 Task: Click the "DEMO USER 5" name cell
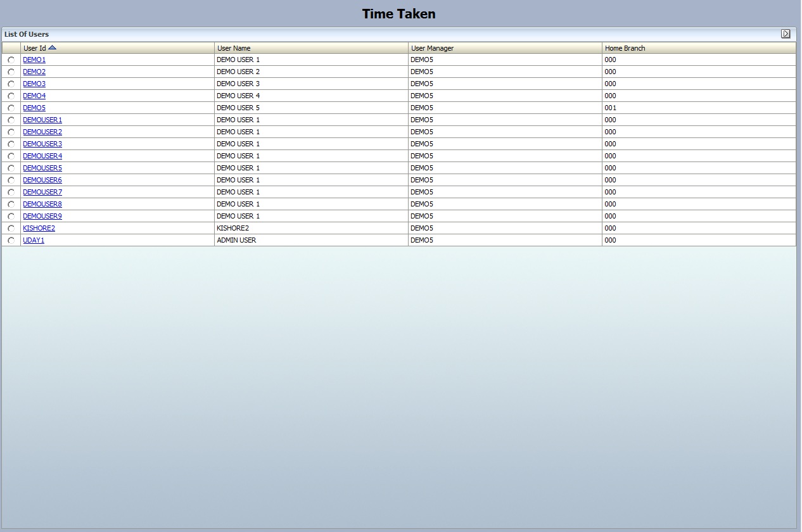(x=312, y=108)
